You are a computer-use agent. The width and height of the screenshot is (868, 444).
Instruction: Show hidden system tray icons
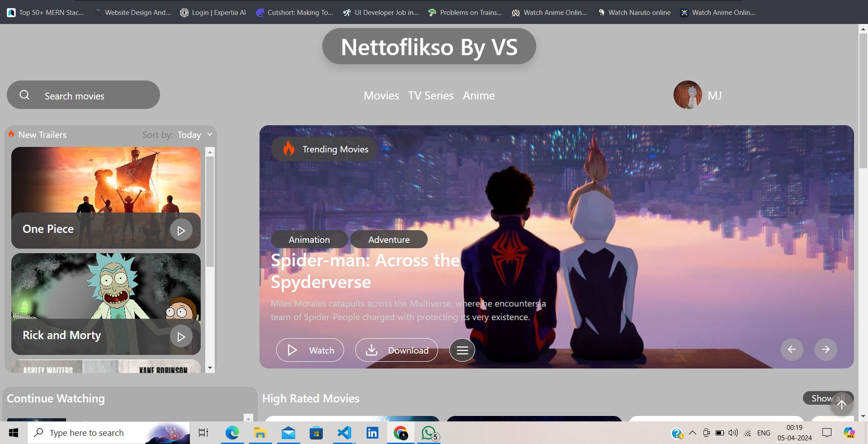(692, 433)
